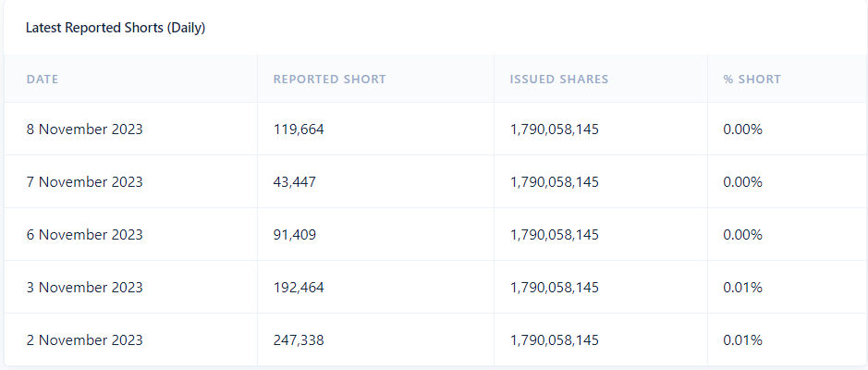Select the 6 November 2023 date cell
Screen dimensions: 868x370
click(x=84, y=235)
